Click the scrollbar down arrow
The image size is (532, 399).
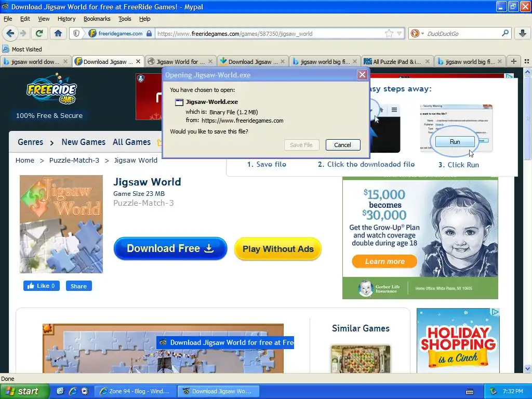(x=527, y=368)
